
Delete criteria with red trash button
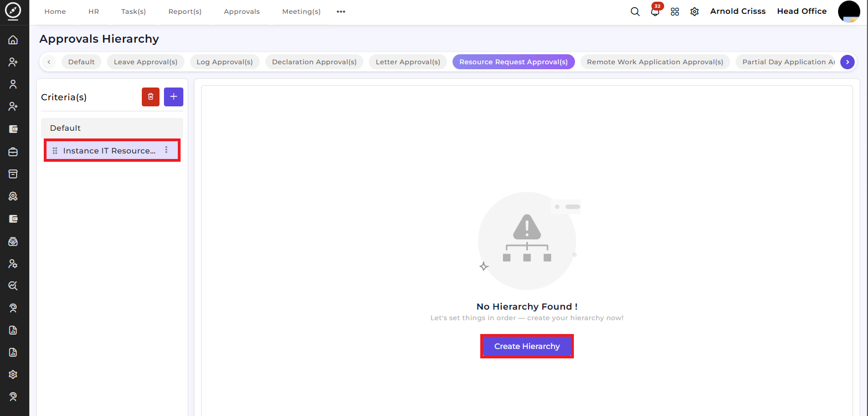point(151,96)
